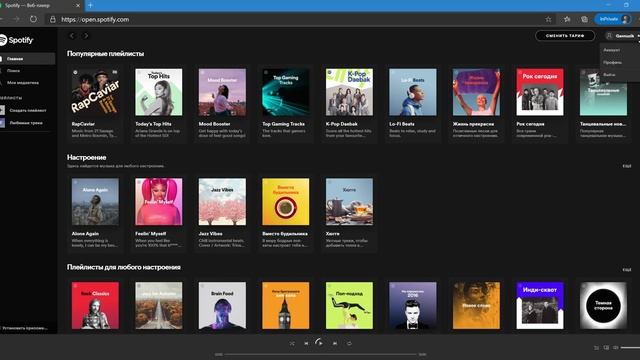Skip to the next track
The width and height of the screenshot is (640, 360).
335,344
